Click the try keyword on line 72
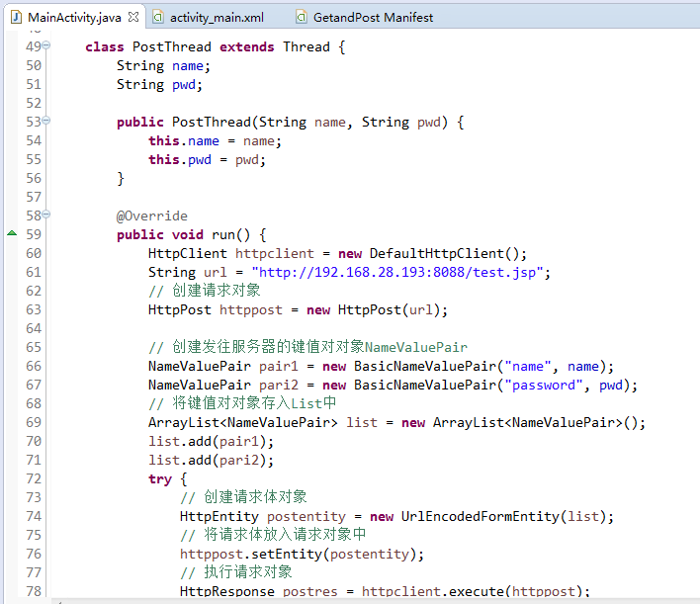Viewport: 700px width, 604px height. click(x=160, y=479)
